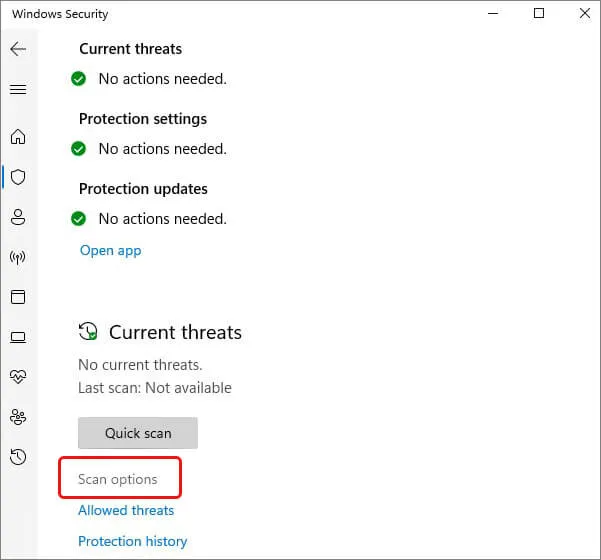Go back with the back arrow
Image resolution: width=601 pixels, height=560 pixels.
pos(18,49)
